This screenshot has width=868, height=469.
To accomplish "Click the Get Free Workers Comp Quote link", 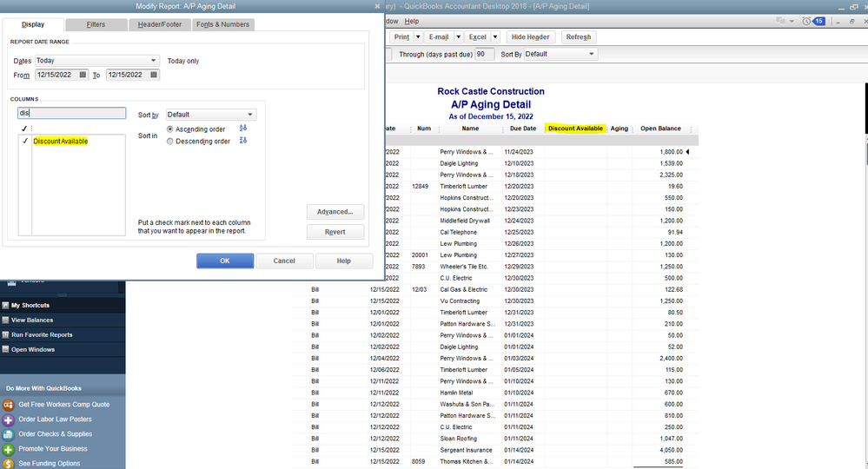I will coord(63,404).
